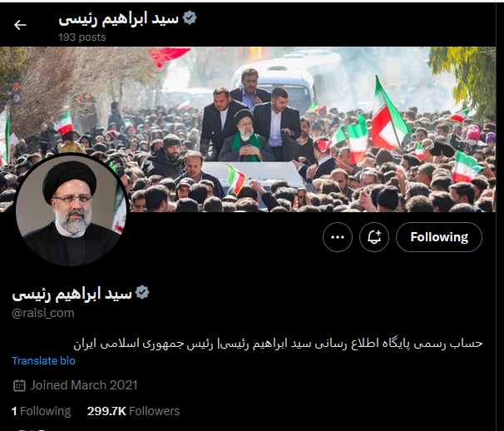Viewport: 504px width, 431px height.
Task: Click the calendar icon beside Joined date
Action: (x=19, y=385)
